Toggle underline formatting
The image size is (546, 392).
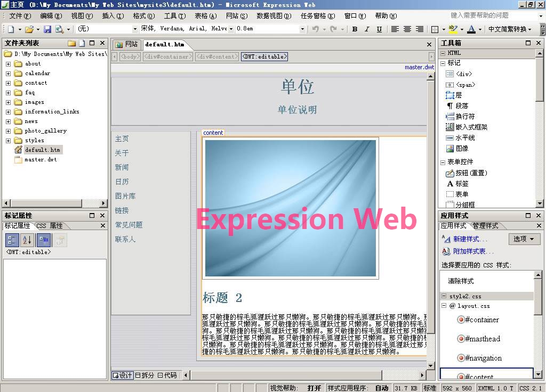point(379,30)
